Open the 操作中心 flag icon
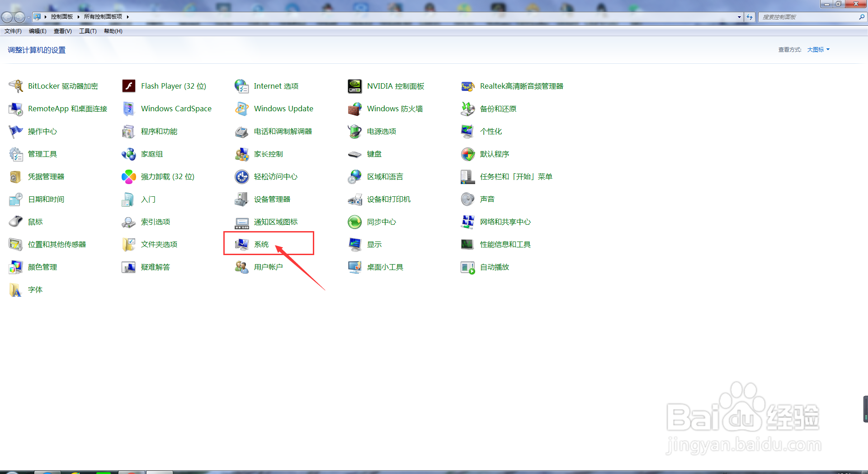This screenshot has width=868, height=474. point(16,131)
